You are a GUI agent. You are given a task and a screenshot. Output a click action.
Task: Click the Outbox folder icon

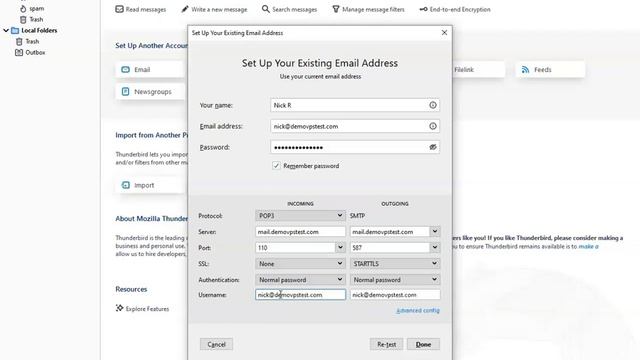click(x=19, y=52)
